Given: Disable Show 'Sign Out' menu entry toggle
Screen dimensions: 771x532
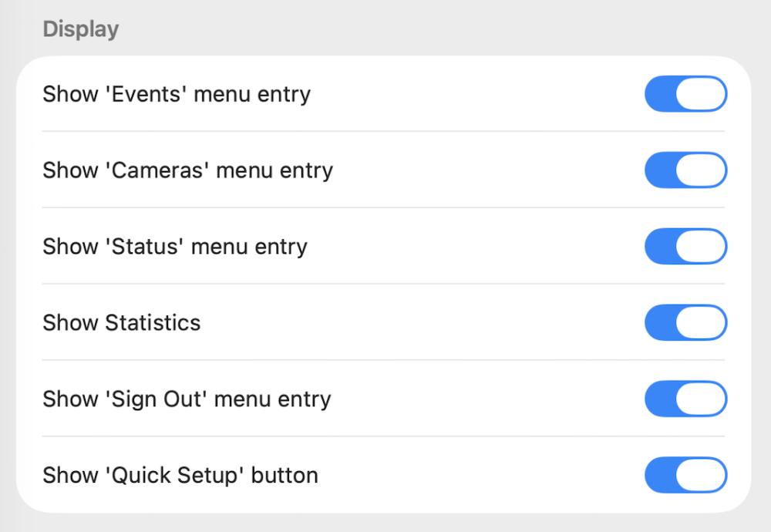Looking at the screenshot, I should point(685,399).
